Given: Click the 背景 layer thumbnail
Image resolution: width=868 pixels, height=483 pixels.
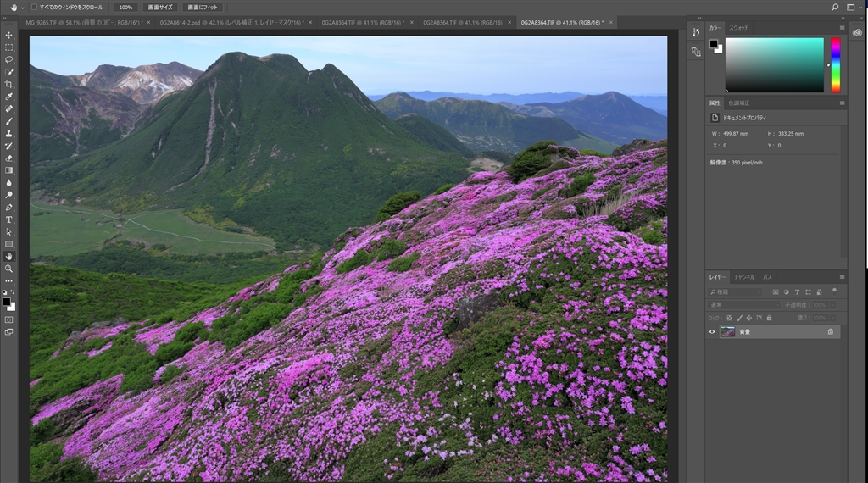Looking at the screenshot, I should click(727, 332).
